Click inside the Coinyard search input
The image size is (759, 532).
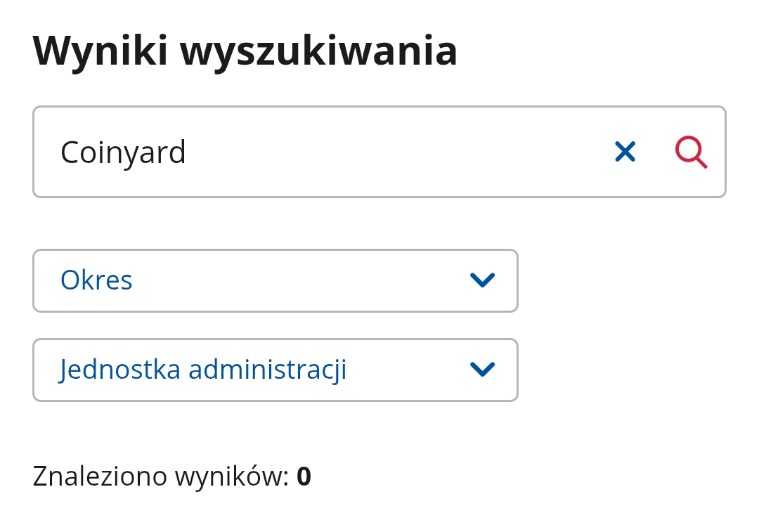pyautogui.click(x=316, y=152)
